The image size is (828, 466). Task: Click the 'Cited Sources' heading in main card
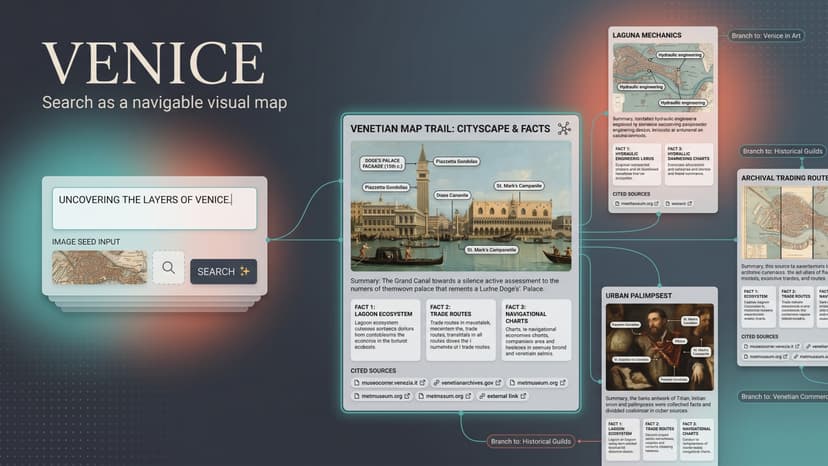(373, 370)
